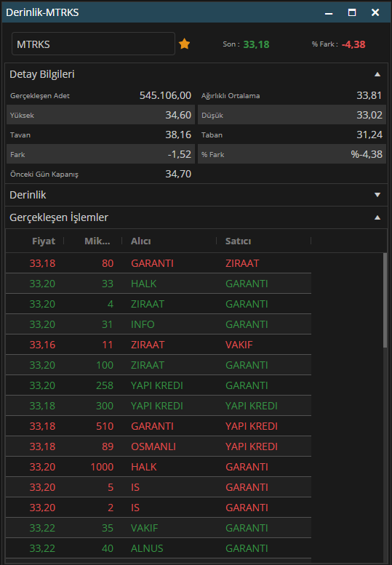392x565 pixels.
Task: Select the OSMANLI buyer cell
Action: [153, 446]
